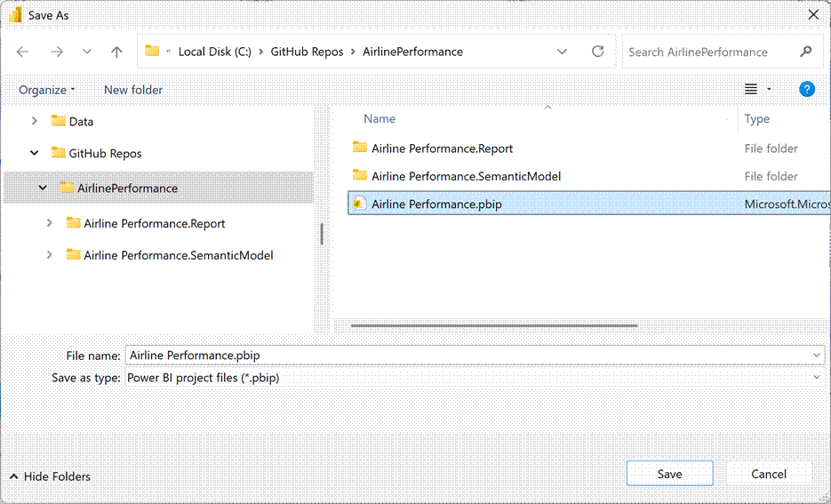831x504 pixels.
Task: Click New folder in toolbar
Action: pos(133,90)
